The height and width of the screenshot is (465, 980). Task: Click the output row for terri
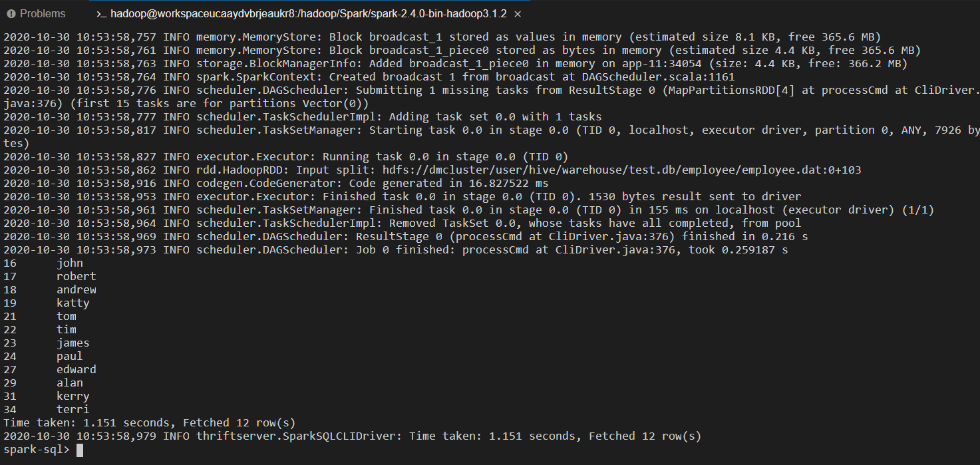pos(47,410)
